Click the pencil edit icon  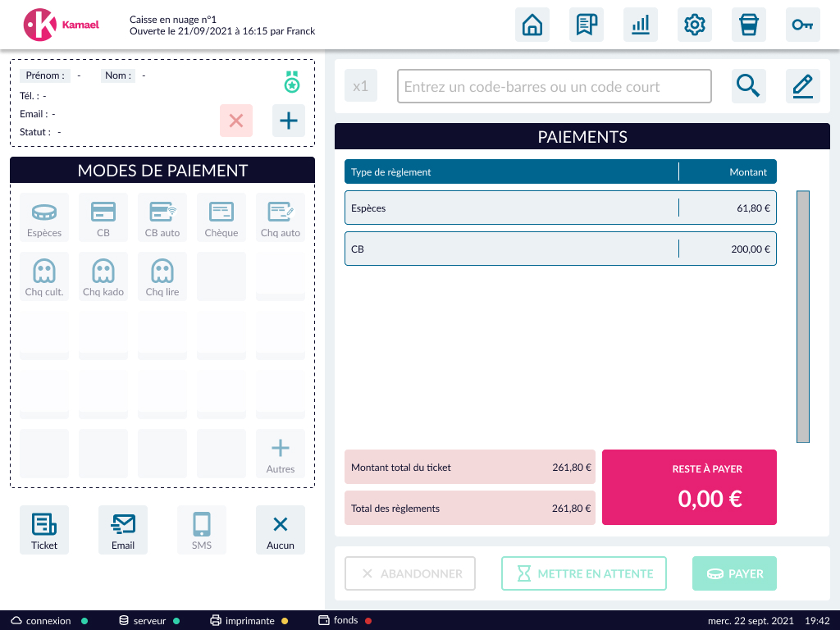(x=803, y=86)
